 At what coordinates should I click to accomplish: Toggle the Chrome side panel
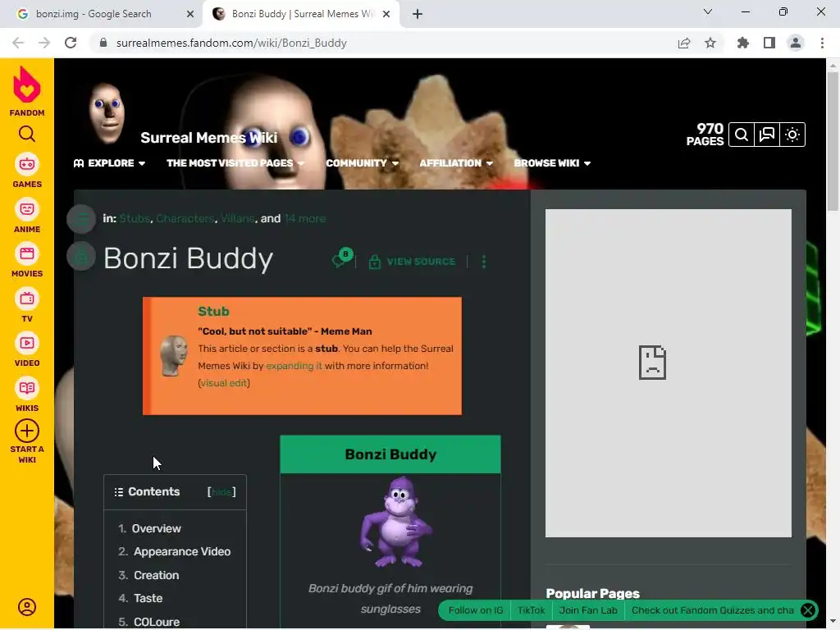pyautogui.click(x=769, y=43)
